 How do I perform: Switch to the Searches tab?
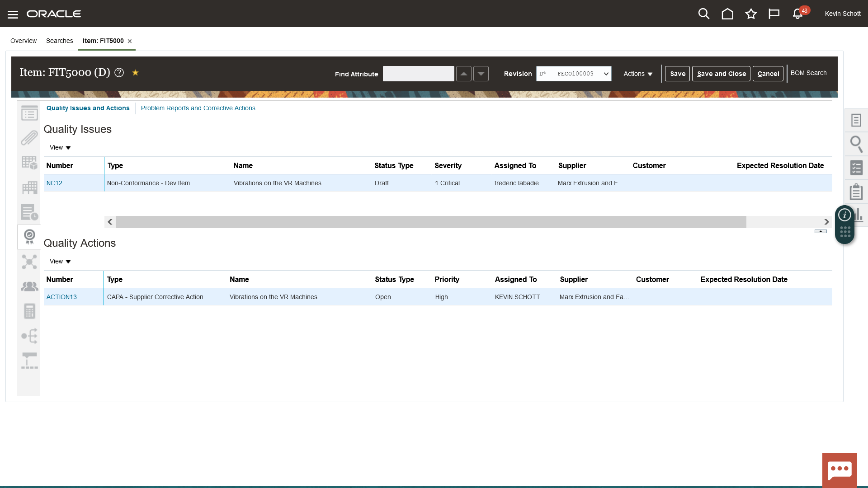tap(59, 41)
